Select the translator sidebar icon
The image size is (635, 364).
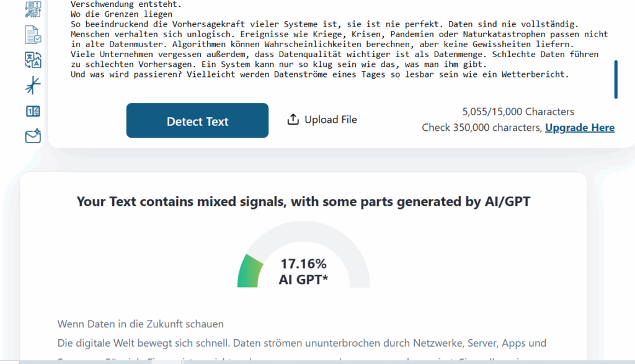tap(33, 60)
